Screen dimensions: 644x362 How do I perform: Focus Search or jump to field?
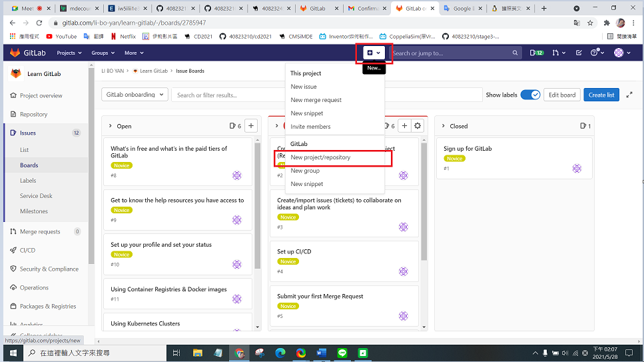pos(455,53)
